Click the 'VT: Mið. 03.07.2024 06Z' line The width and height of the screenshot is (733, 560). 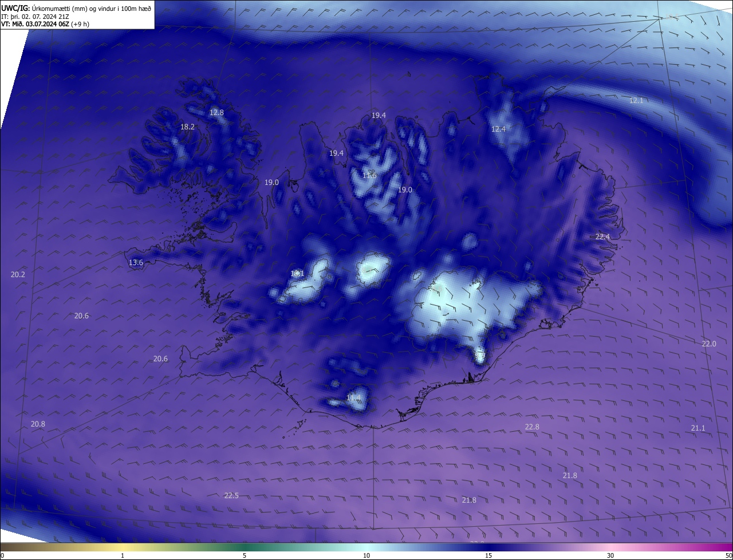pyautogui.click(x=35, y=24)
